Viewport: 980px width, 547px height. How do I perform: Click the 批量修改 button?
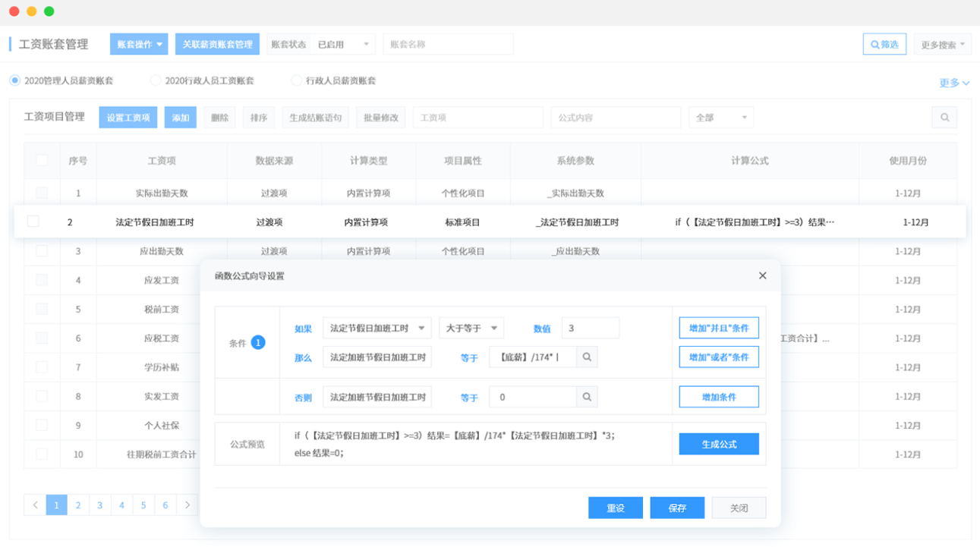(x=381, y=118)
